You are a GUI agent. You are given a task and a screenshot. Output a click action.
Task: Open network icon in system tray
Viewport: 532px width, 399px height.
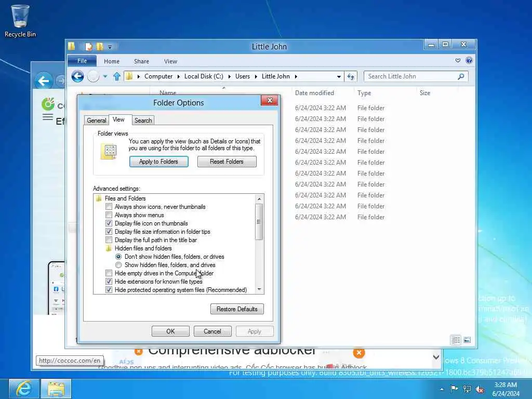tap(467, 389)
